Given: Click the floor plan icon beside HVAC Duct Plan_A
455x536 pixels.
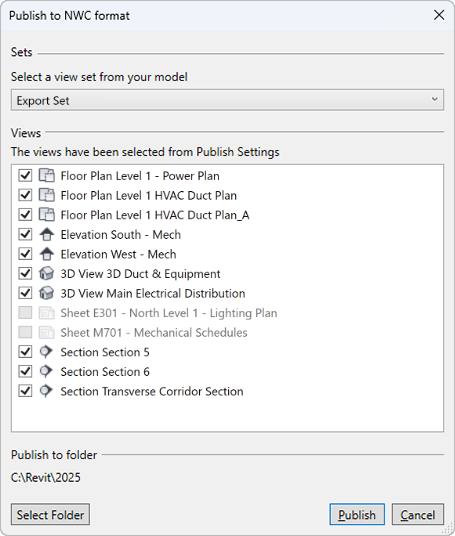Looking at the screenshot, I should click(x=46, y=215).
